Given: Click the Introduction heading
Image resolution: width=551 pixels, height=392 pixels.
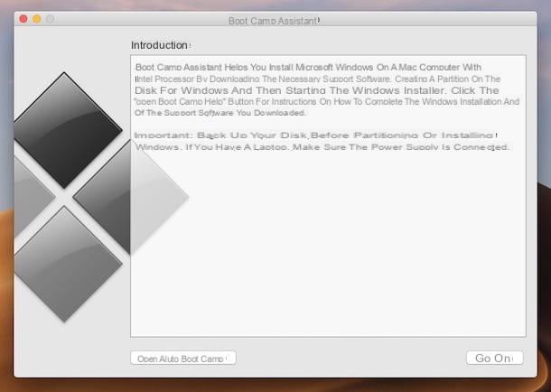Looking at the screenshot, I should coord(159,45).
